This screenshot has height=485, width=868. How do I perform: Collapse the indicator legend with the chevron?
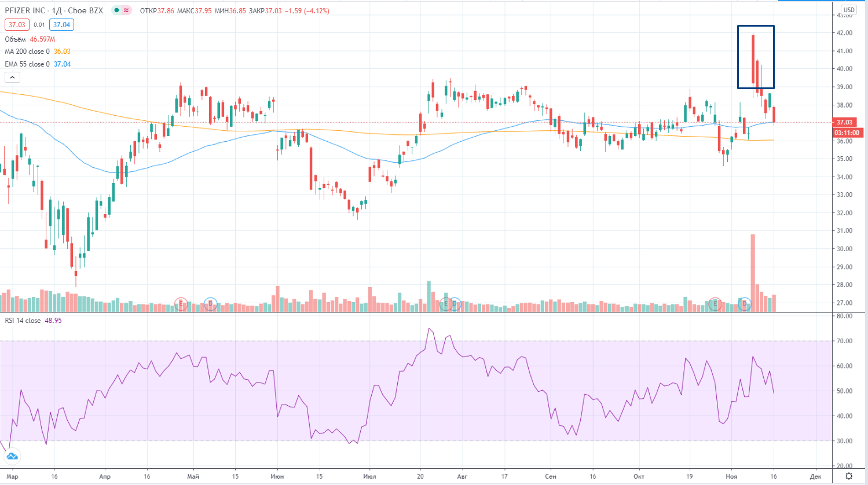click(x=12, y=77)
